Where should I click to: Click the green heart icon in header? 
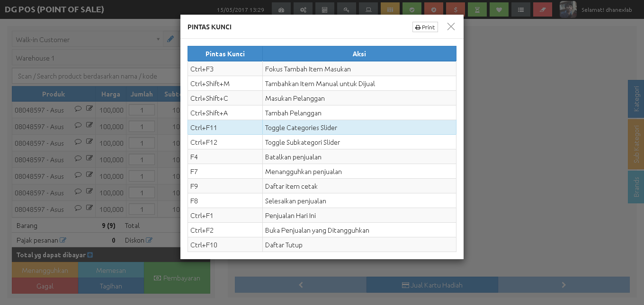499,9
